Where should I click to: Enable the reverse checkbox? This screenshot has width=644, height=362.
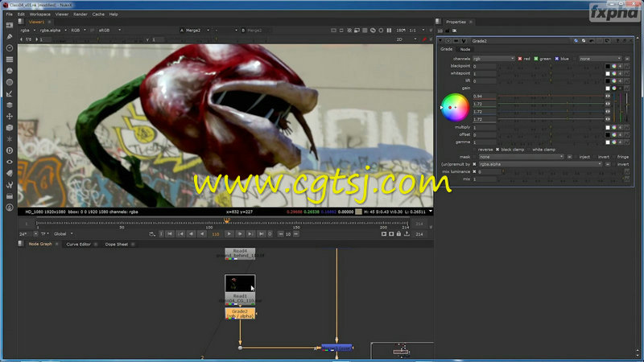click(x=475, y=150)
